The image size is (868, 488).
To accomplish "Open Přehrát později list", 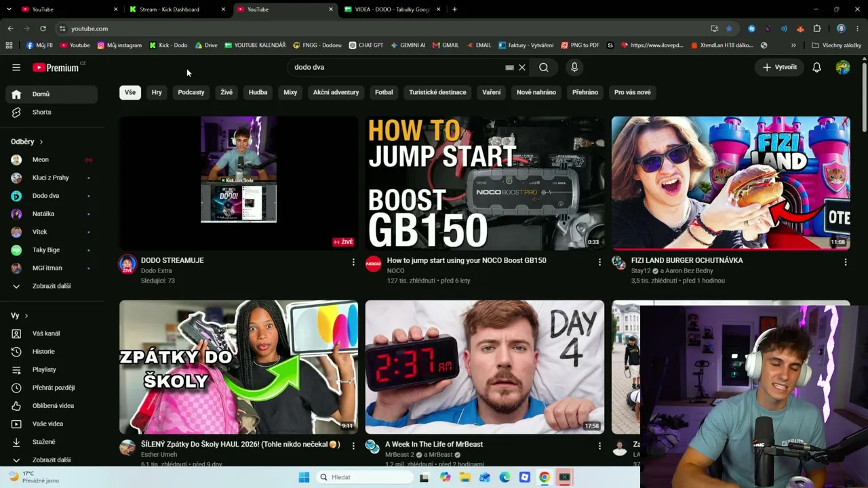I will (x=52, y=388).
